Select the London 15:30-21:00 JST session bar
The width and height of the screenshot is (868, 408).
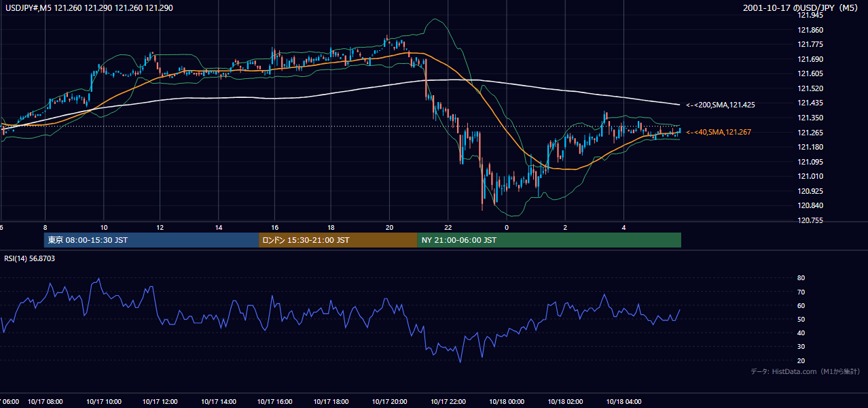click(338, 240)
